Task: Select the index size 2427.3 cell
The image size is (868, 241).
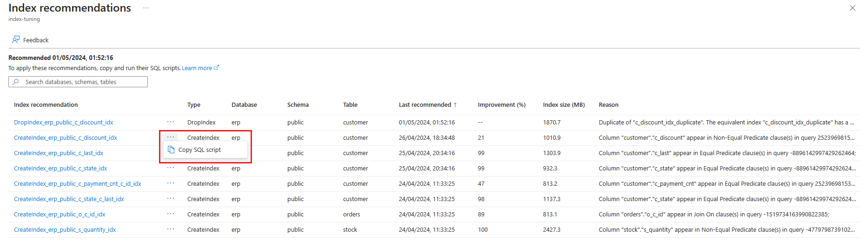Action: [552, 230]
